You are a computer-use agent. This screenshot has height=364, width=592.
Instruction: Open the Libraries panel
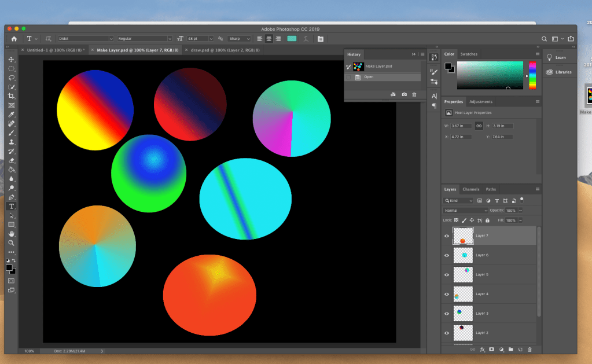coord(559,72)
